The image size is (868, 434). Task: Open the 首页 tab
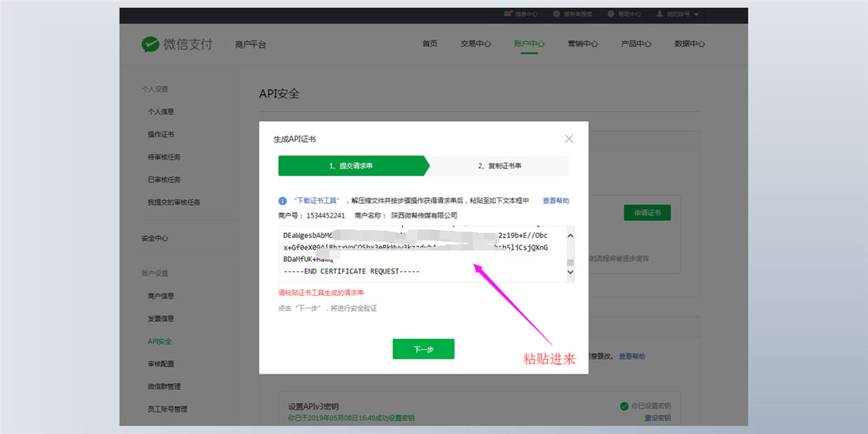(x=430, y=43)
